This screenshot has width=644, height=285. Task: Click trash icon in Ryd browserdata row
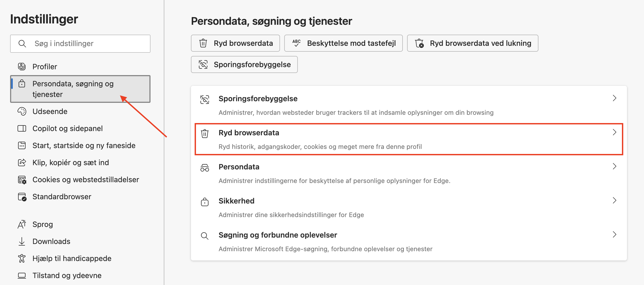click(205, 133)
